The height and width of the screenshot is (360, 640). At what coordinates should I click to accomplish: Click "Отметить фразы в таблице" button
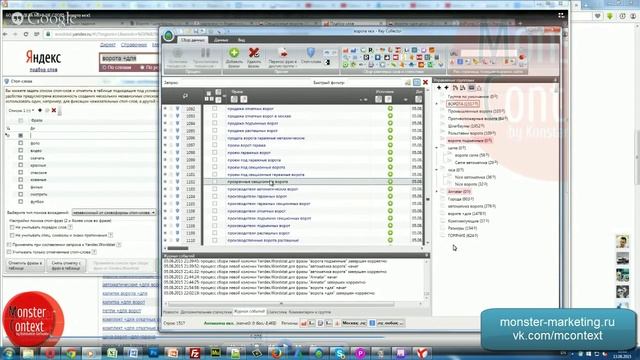coord(25,266)
